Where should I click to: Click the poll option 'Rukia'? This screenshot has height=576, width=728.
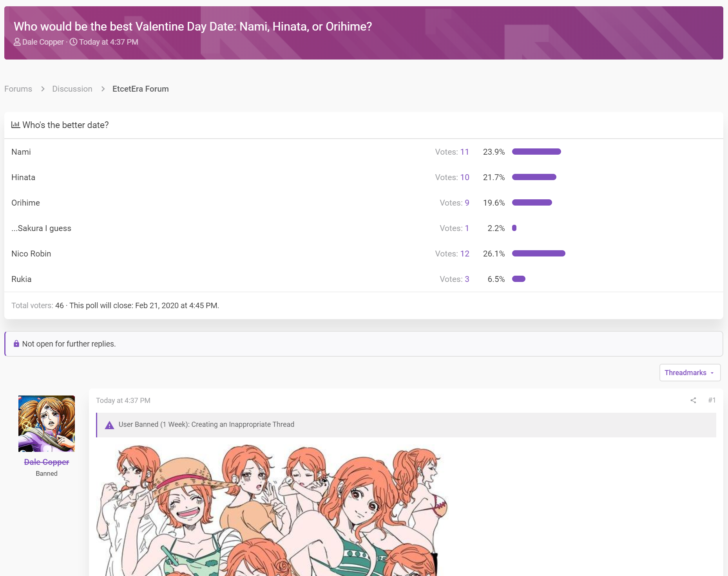(x=22, y=279)
